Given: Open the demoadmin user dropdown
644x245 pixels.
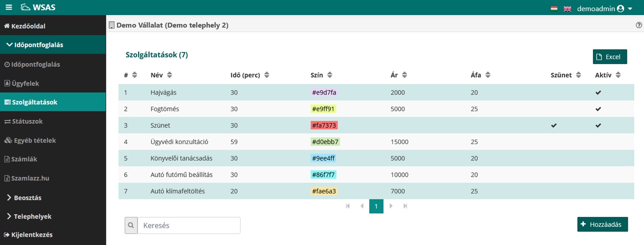Looking at the screenshot, I should (x=605, y=9).
